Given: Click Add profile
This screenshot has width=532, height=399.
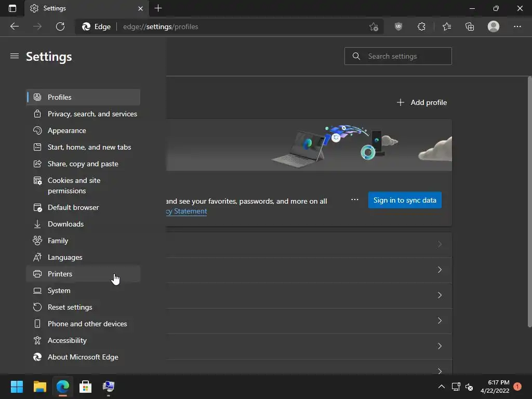Looking at the screenshot, I should (422, 102).
